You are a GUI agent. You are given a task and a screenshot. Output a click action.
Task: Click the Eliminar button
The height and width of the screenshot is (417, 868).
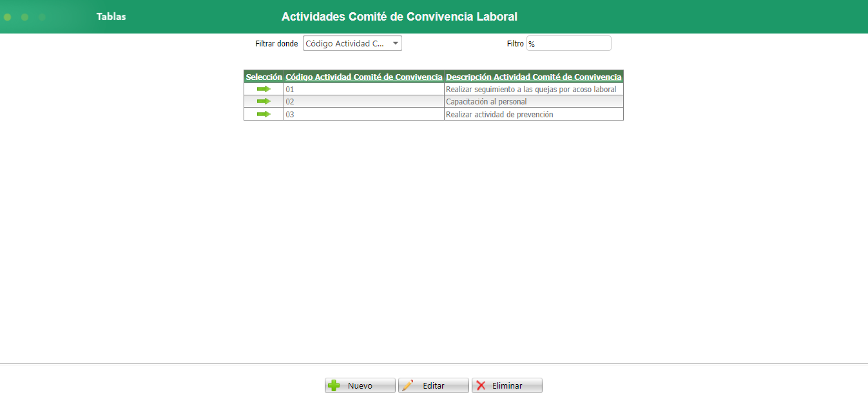pos(507,385)
